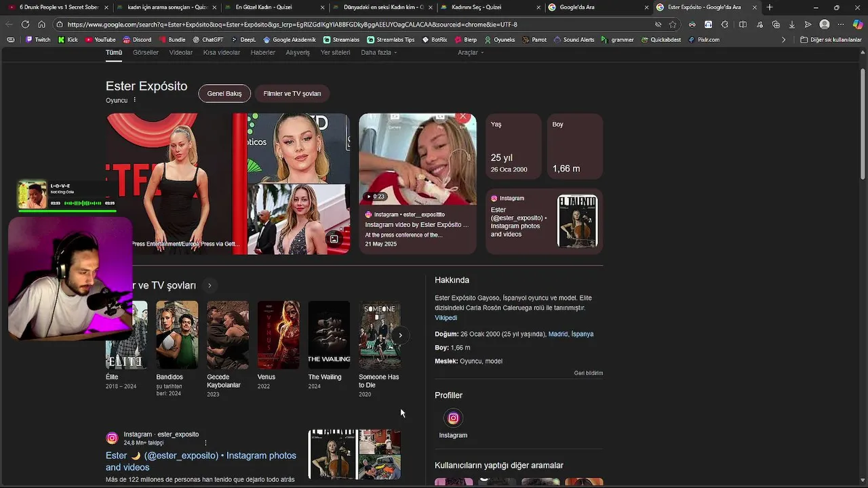Open the split screen icon in toolbar
This screenshot has height=488, width=868.
(x=743, y=24)
